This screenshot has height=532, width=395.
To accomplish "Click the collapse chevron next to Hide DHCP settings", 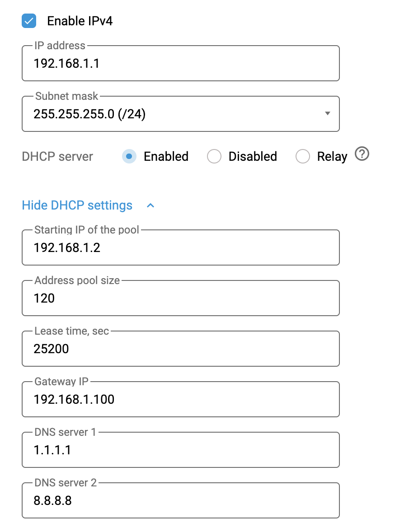I will [x=150, y=205].
